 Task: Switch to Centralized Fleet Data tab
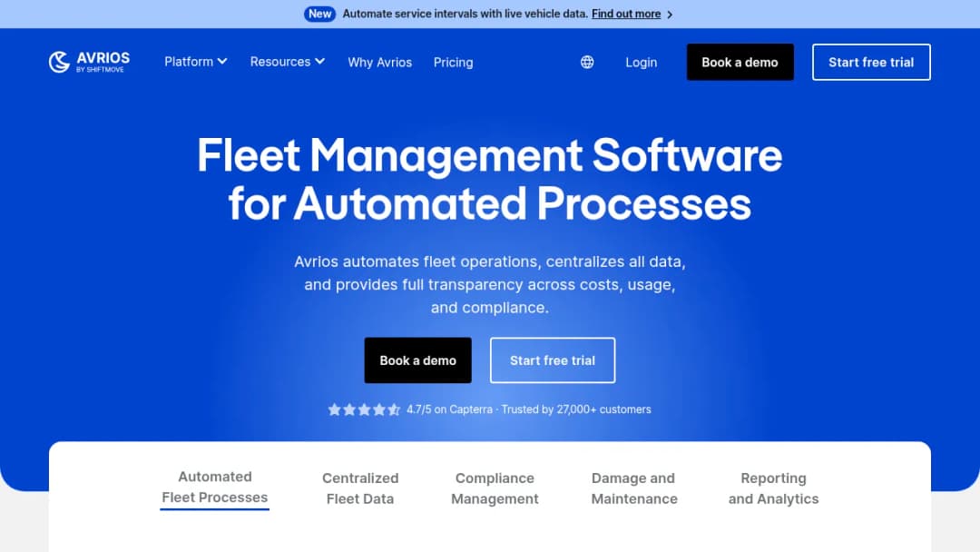click(x=360, y=488)
